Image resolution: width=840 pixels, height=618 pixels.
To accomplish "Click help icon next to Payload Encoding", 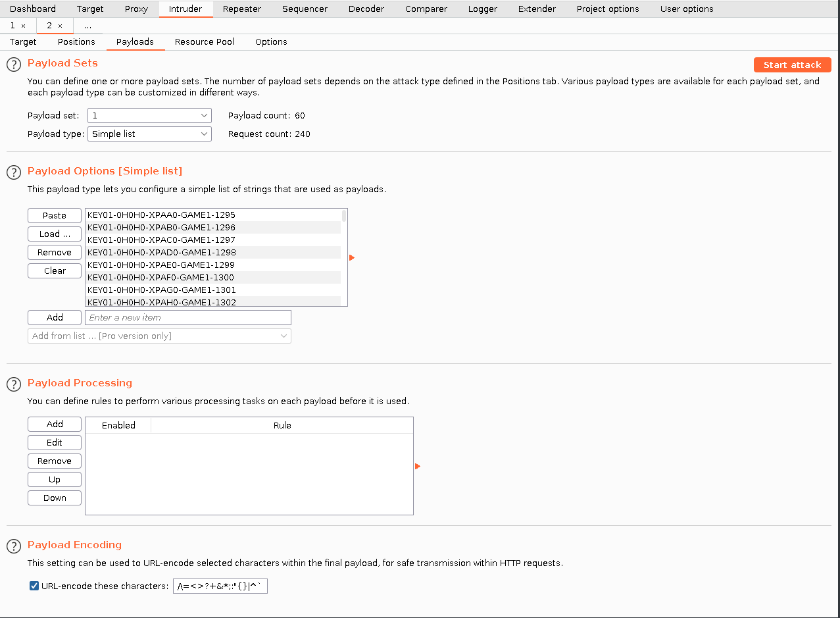I will [x=13, y=546].
